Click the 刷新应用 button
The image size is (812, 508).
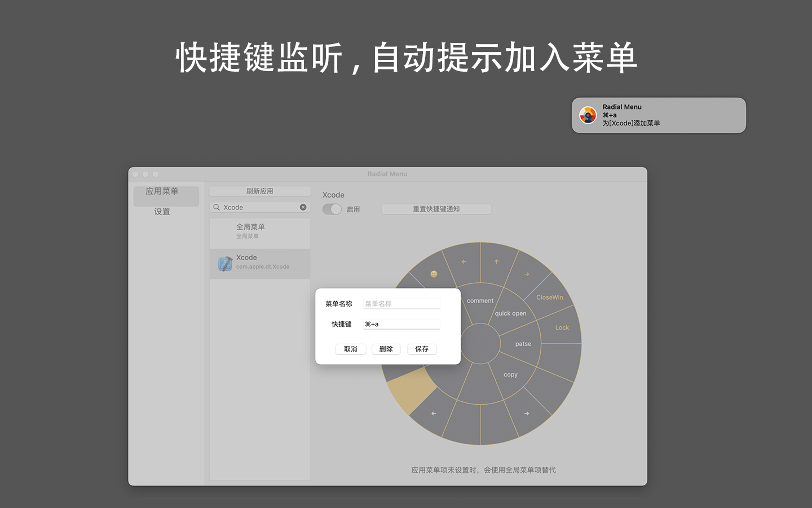[x=259, y=191]
